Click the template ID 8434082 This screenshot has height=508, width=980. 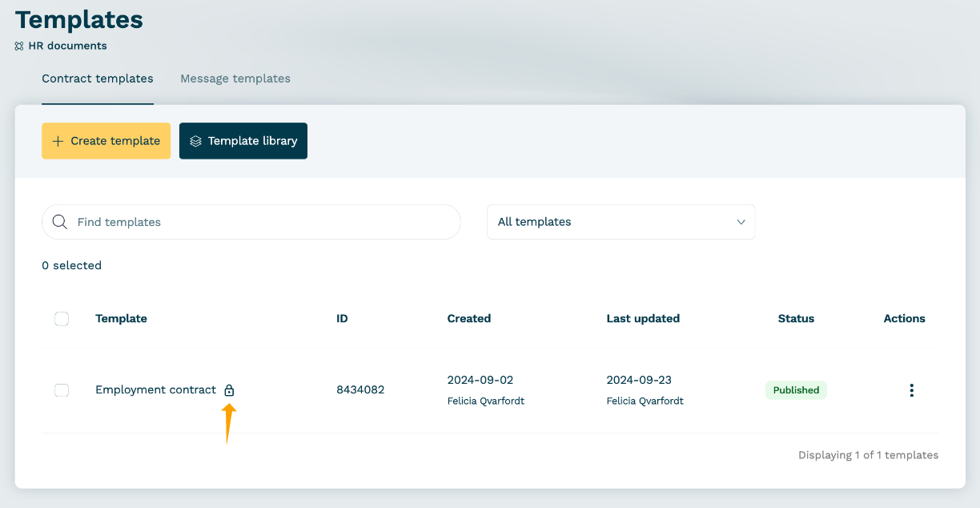coord(360,390)
